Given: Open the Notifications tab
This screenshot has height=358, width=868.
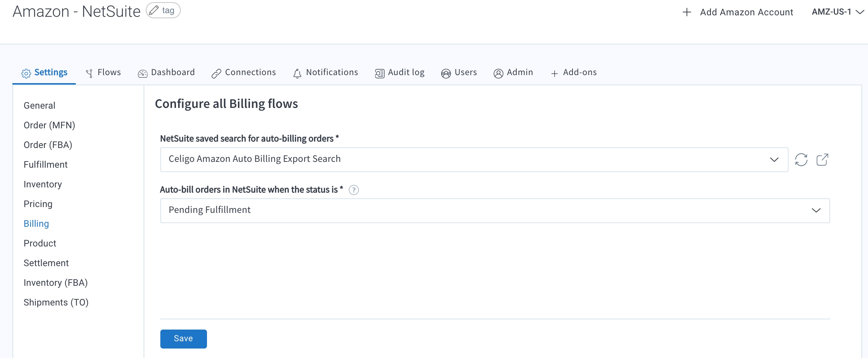Looking at the screenshot, I should (x=325, y=73).
